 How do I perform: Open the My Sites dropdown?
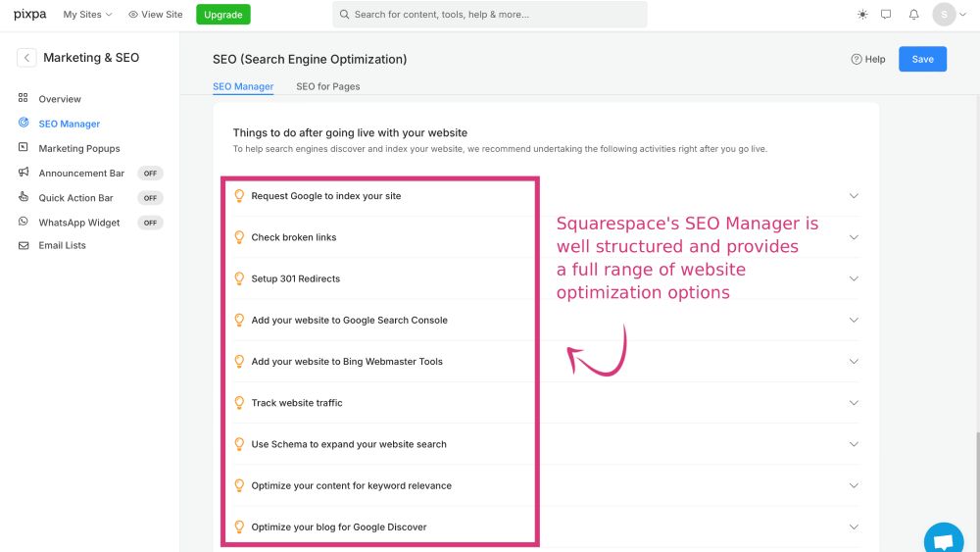[x=87, y=15]
